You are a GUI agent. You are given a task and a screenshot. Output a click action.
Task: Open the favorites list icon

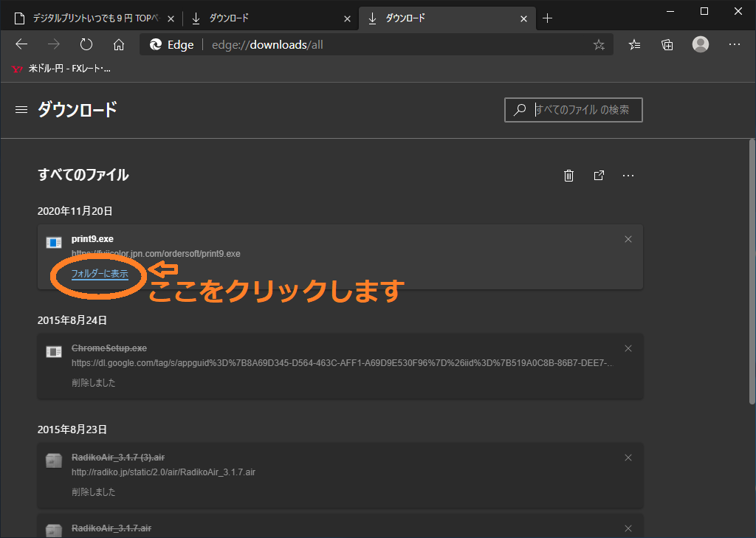point(634,45)
